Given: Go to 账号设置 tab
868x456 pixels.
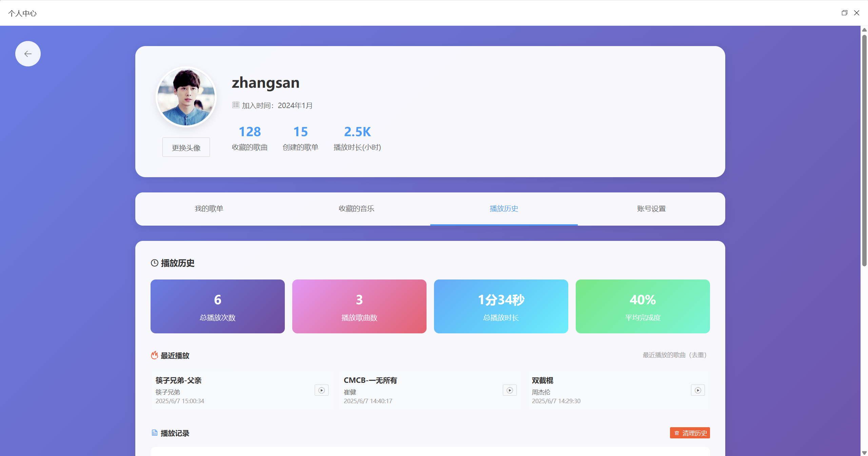Looking at the screenshot, I should click(651, 209).
